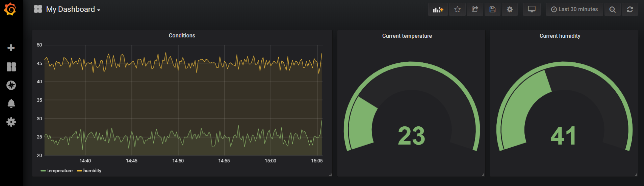The height and width of the screenshot is (186, 644).
Task: Star this dashboard as favorite
Action: pos(457,9)
